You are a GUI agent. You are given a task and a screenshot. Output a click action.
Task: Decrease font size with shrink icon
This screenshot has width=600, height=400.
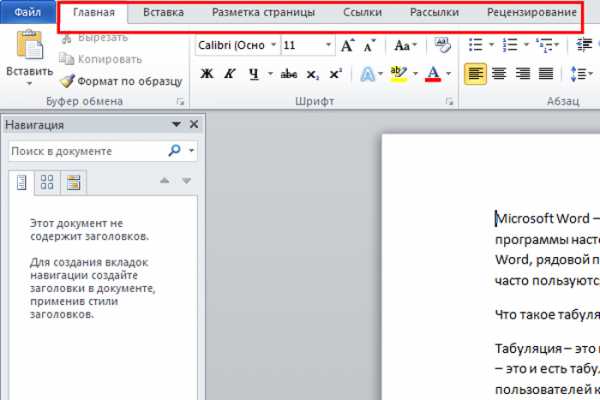370,46
